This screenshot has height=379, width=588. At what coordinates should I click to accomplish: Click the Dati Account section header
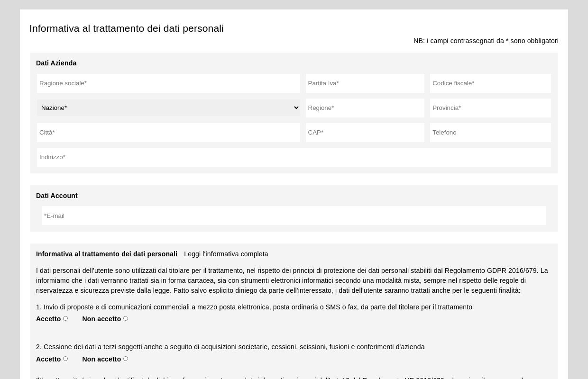57,196
